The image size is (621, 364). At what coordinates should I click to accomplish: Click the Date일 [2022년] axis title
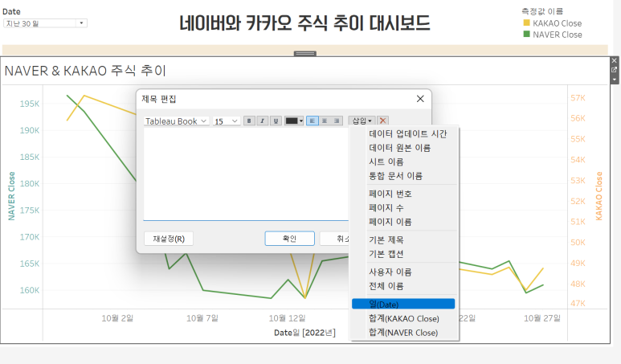(304, 333)
